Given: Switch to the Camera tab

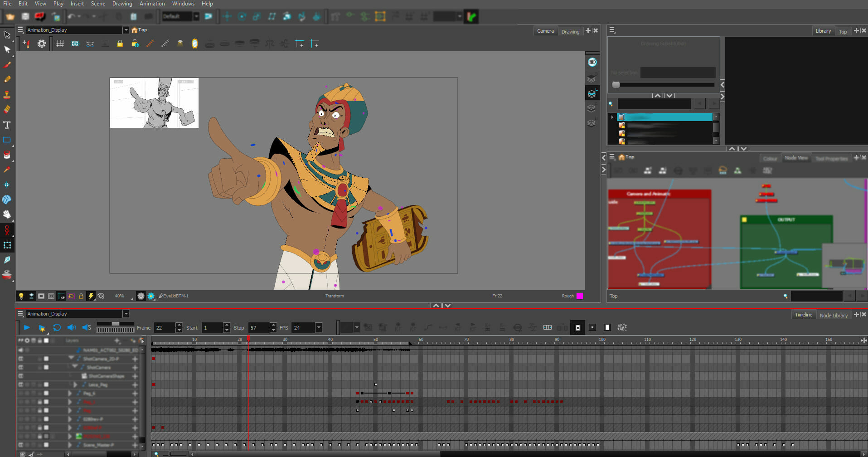Looking at the screenshot, I should click(545, 31).
